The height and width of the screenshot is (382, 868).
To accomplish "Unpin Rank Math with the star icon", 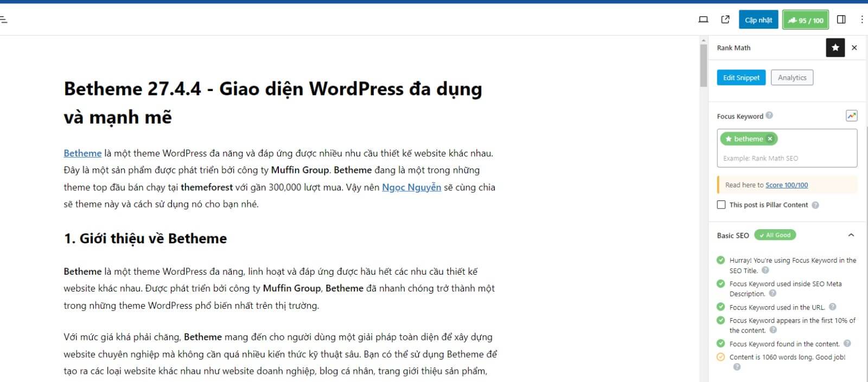I will pos(835,48).
